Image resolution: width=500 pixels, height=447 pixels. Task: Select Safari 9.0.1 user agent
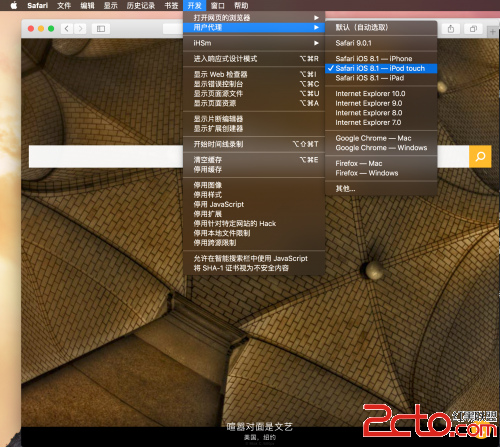[x=381, y=43]
